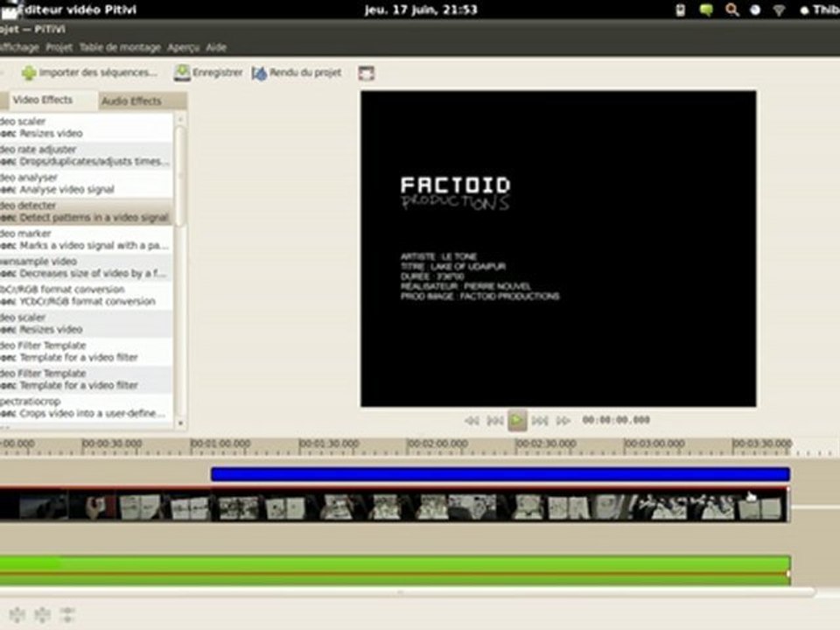This screenshot has height=630, width=840.
Task: Click the timeline horizontal scrollbar
Action: coord(407,592)
